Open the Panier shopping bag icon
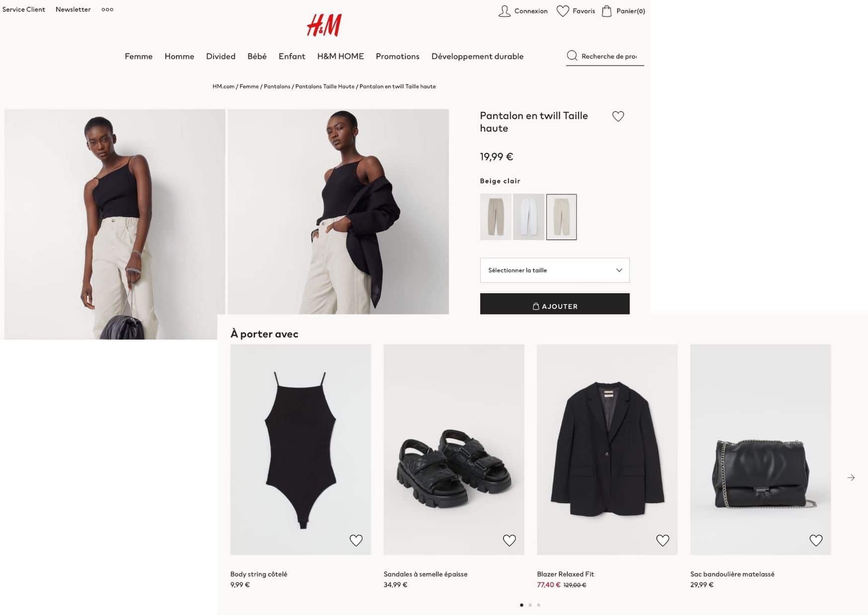868x616 pixels. click(607, 11)
